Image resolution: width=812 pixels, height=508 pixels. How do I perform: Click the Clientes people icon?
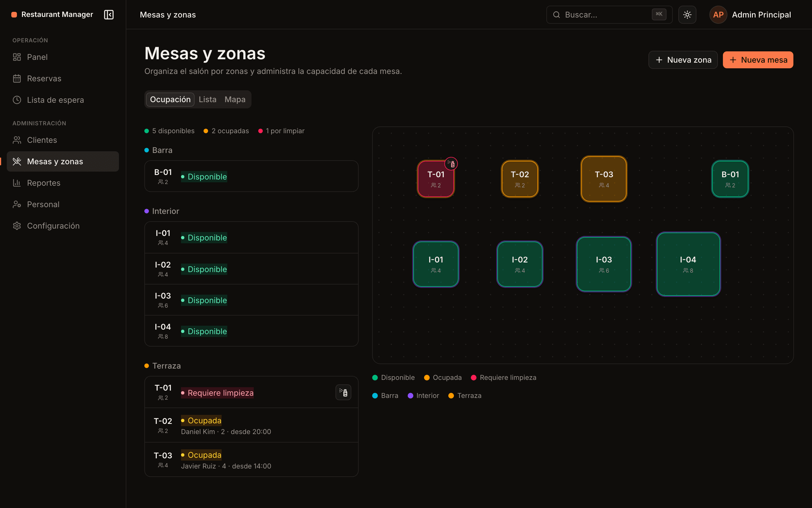17,140
